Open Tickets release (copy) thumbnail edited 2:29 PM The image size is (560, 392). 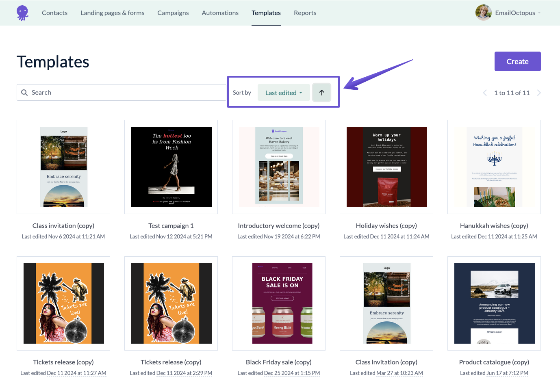tap(171, 303)
